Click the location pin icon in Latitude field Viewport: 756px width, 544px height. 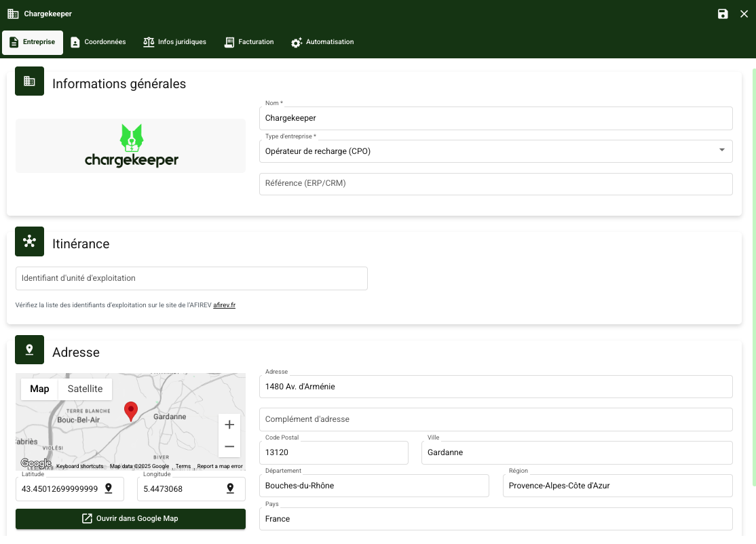109,488
